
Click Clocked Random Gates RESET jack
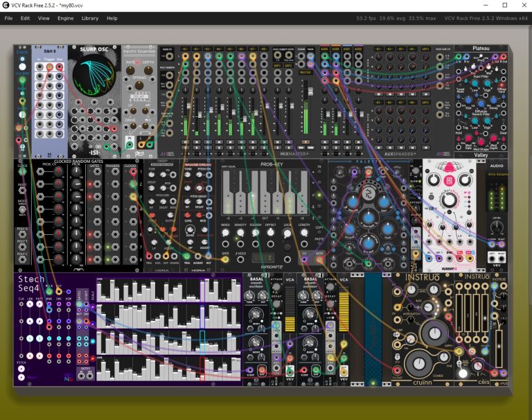(22, 190)
